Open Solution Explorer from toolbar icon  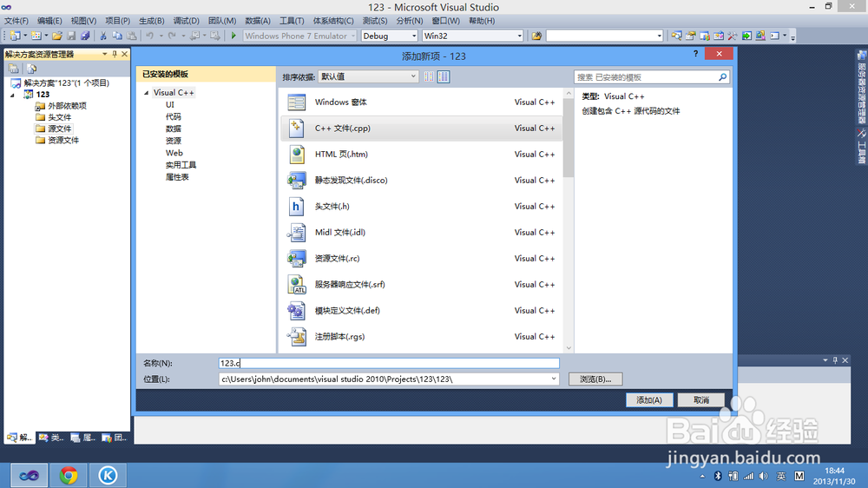click(676, 36)
